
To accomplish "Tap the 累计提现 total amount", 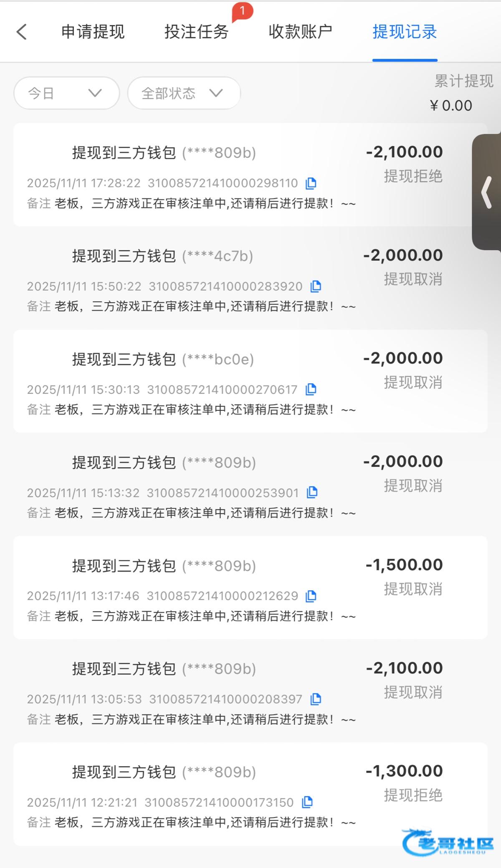I will pyautogui.click(x=451, y=106).
